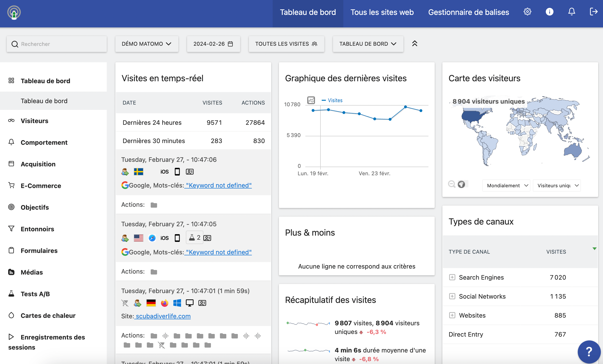Open the Démo Matomo site selector
The height and width of the screenshot is (364, 603).
147,44
